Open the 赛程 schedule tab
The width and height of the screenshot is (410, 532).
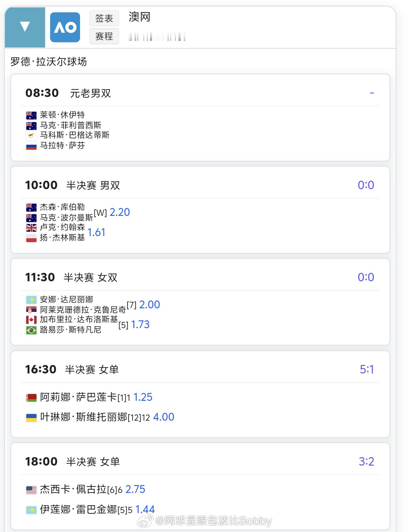[x=104, y=36]
